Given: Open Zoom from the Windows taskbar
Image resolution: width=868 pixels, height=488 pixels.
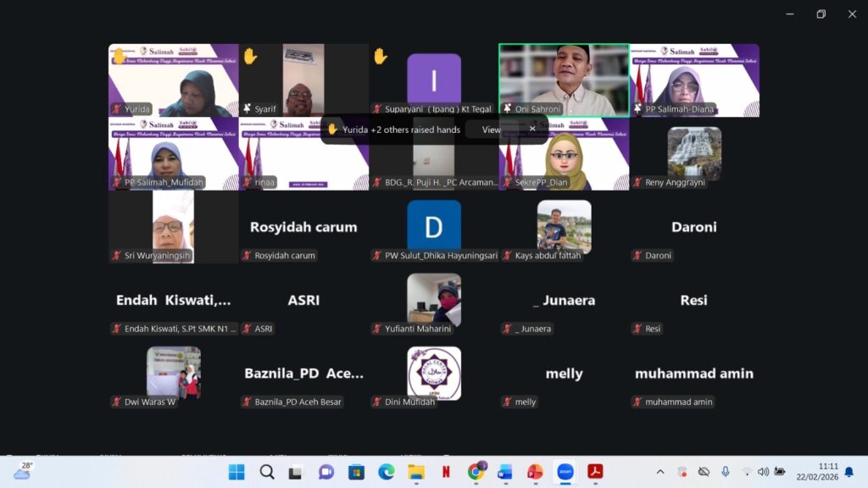Looking at the screenshot, I should pyautogui.click(x=565, y=472).
